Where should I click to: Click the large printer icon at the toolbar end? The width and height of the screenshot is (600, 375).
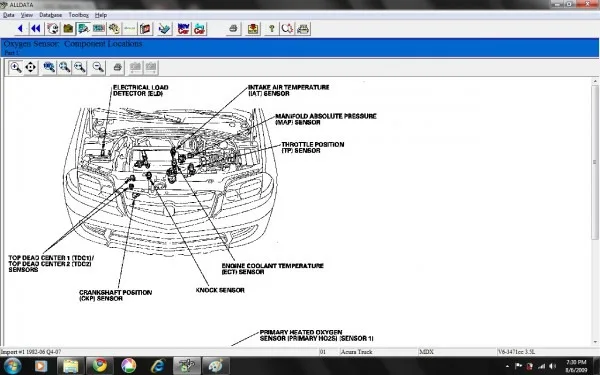[303, 29]
